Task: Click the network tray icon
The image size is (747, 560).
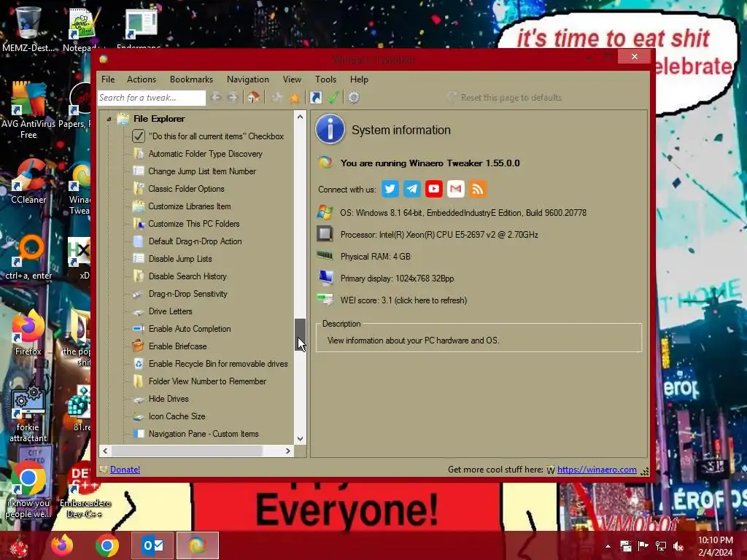Action: point(661,546)
